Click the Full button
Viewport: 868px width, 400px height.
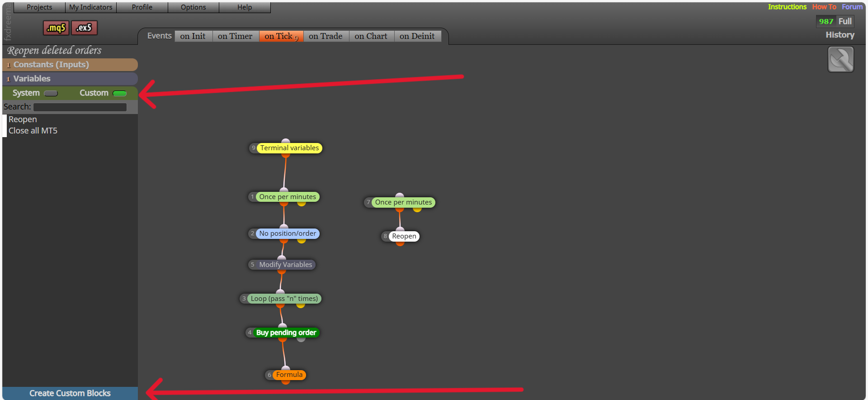(845, 21)
